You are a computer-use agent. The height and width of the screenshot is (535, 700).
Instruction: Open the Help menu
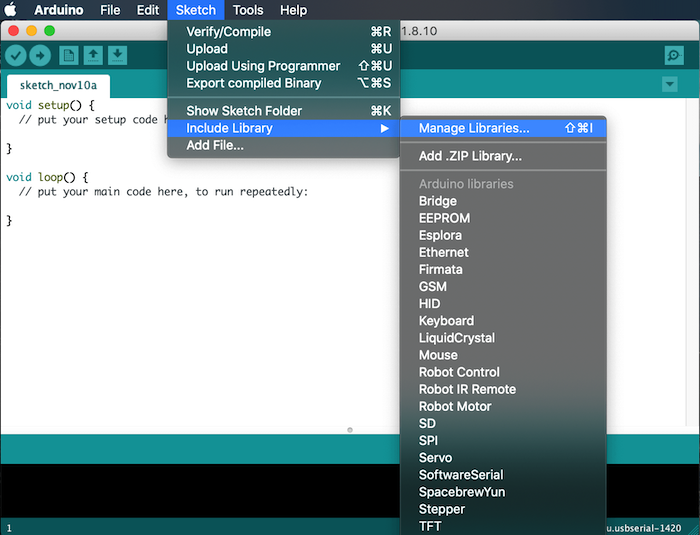click(293, 10)
